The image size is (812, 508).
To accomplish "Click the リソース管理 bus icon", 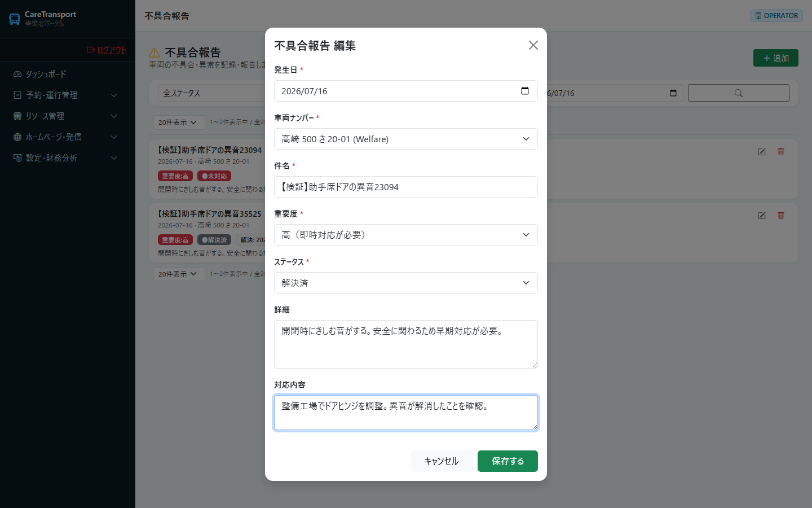I will click(x=17, y=116).
